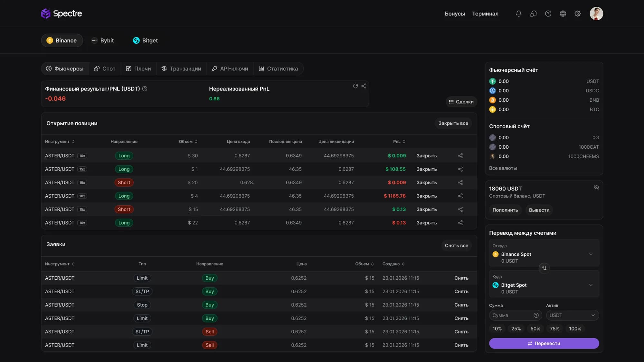Share the ASTER/USDT $ 20 Short position

click(x=460, y=182)
